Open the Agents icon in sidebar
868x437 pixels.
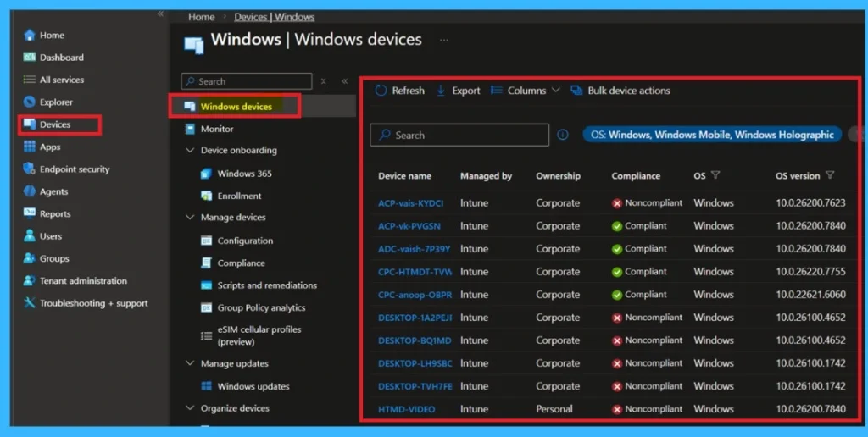click(30, 191)
